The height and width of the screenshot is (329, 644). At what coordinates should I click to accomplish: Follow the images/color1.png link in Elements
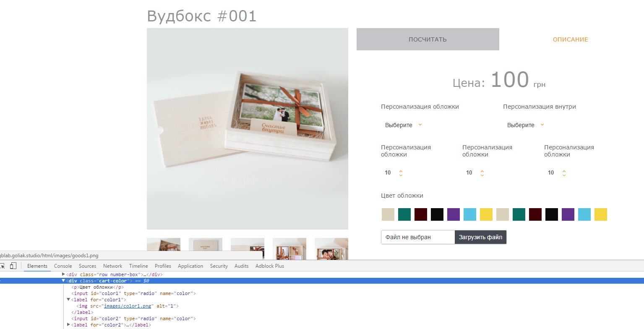coord(127,306)
